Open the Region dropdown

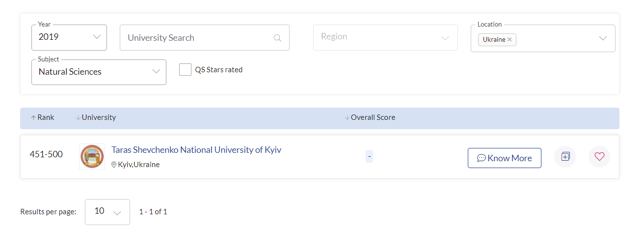pos(385,37)
